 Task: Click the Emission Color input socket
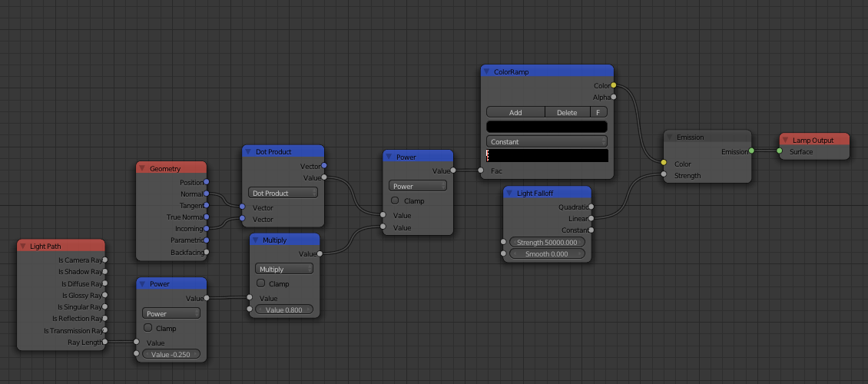[x=663, y=163]
